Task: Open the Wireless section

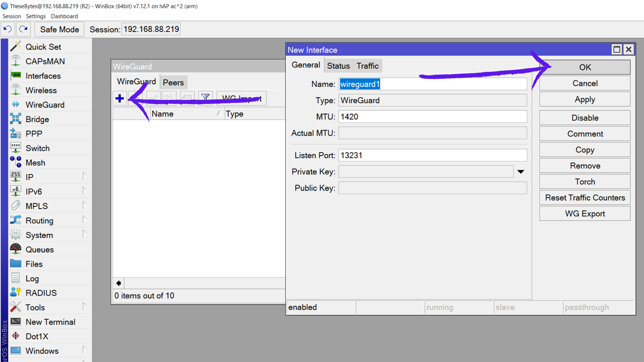Action: coord(41,90)
